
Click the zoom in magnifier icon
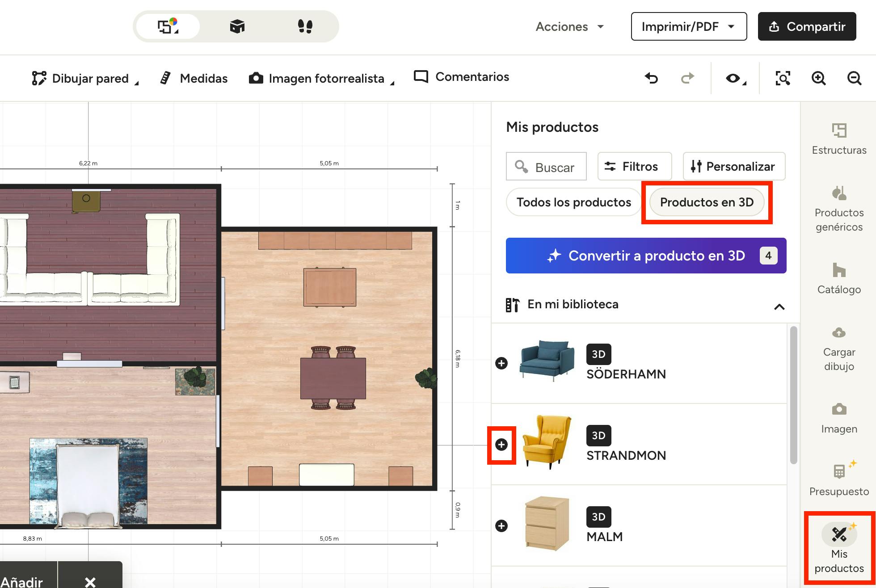click(818, 78)
